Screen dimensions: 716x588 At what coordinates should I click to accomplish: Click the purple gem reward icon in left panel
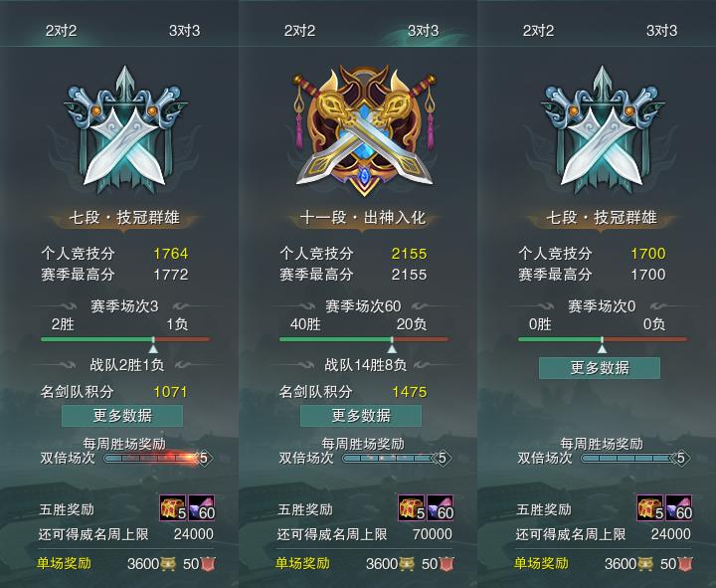pos(201,507)
